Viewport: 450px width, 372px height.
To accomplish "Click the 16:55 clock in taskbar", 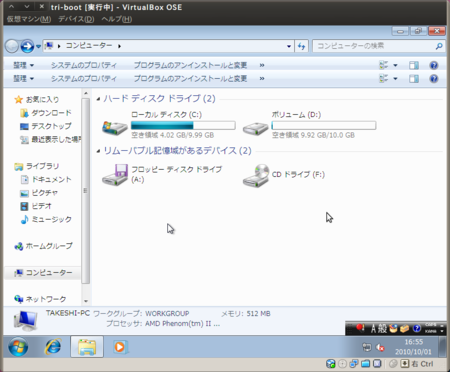I will pyautogui.click(x=414, y=342).
